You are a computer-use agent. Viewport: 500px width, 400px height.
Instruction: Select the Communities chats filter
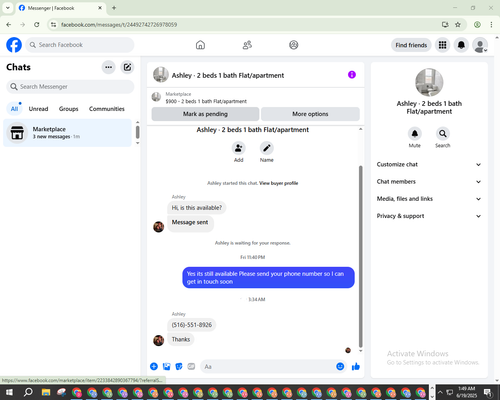(107, 109)
